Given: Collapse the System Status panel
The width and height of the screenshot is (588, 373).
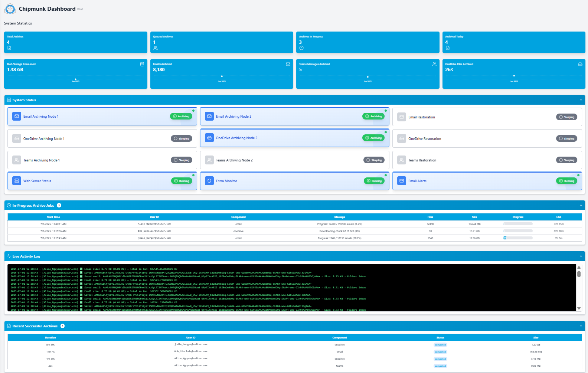Looking at the screenshot, I should (581, 100).
